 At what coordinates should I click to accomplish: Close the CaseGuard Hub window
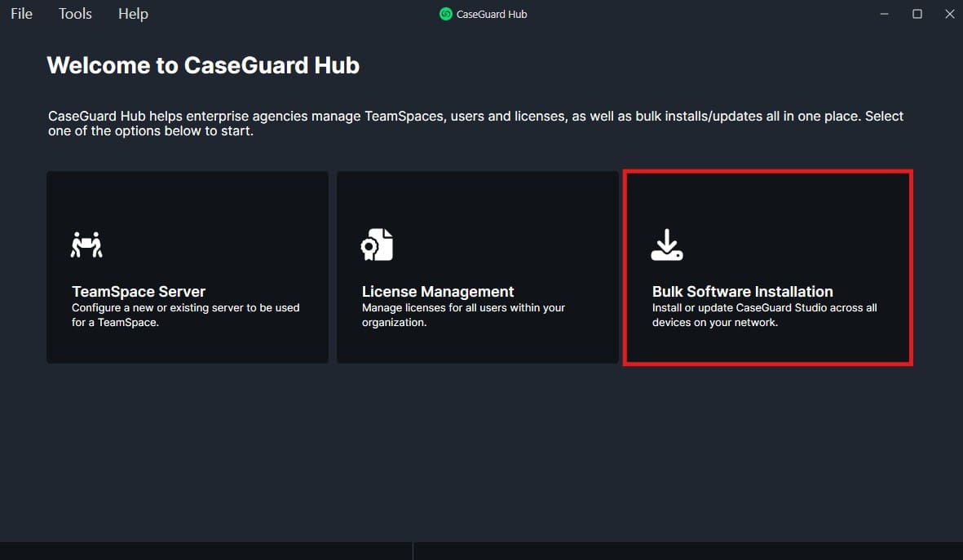coord(948,14)
